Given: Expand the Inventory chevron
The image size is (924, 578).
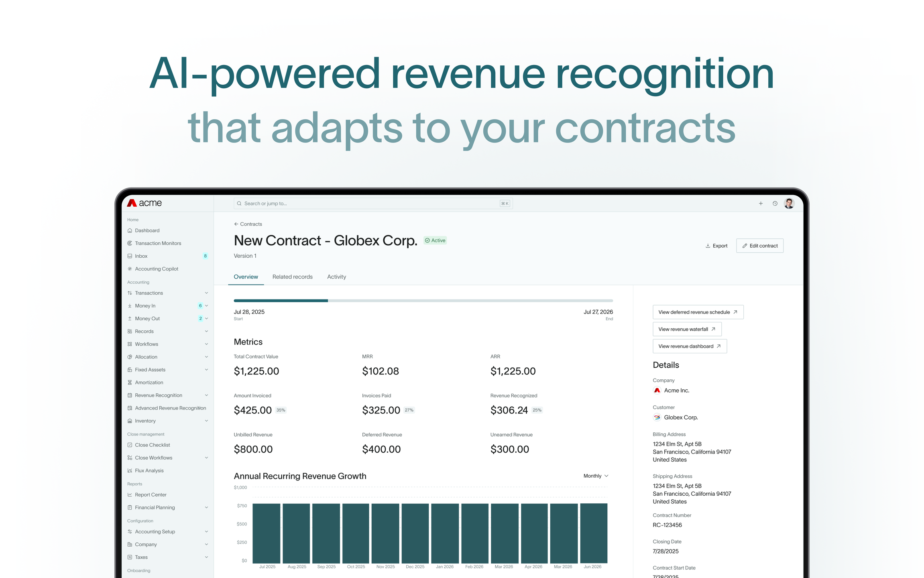Looking at the screenshot, I should pos(206,421).
